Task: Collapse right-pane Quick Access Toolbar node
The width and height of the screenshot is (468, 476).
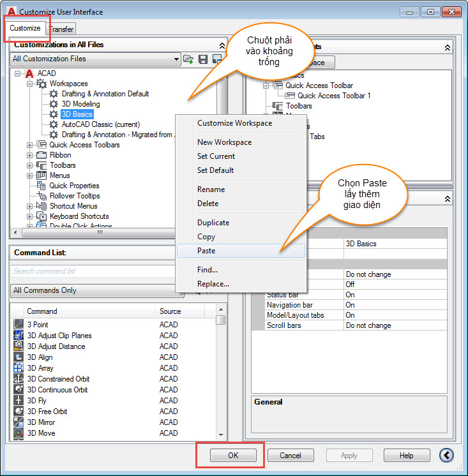Action: [x=266, y=86]
